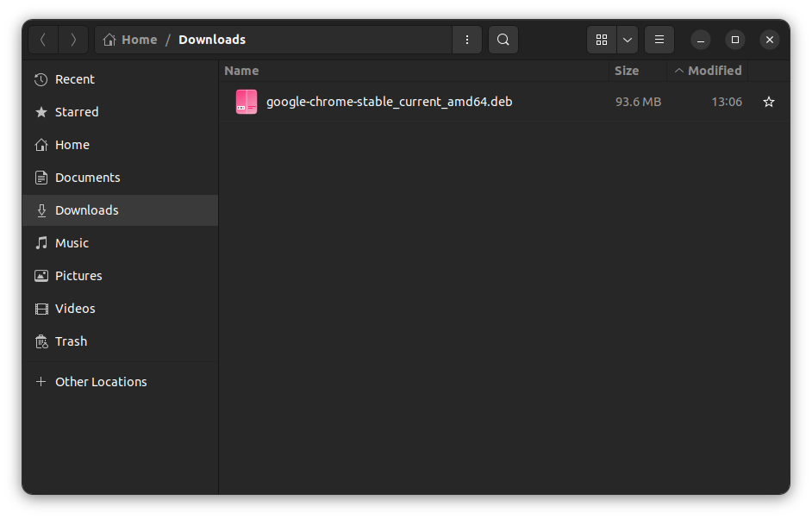This screenshot has height=519, width=812.
Task: Select google-chrome-stable_current_amd64.deb file name
Action: [390, 102]
